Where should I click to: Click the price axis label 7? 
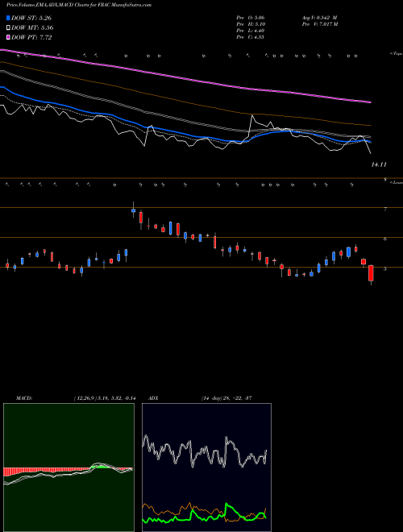385,210
